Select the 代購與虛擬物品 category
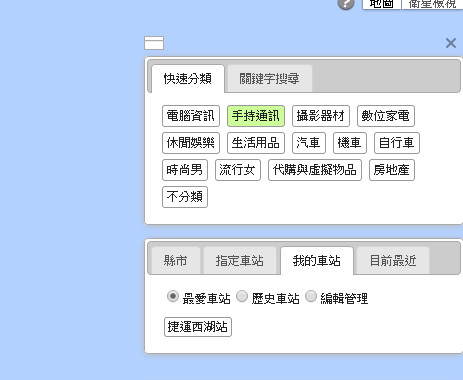The width and height of the screenshot is (463, 380). tap(315, 170)
